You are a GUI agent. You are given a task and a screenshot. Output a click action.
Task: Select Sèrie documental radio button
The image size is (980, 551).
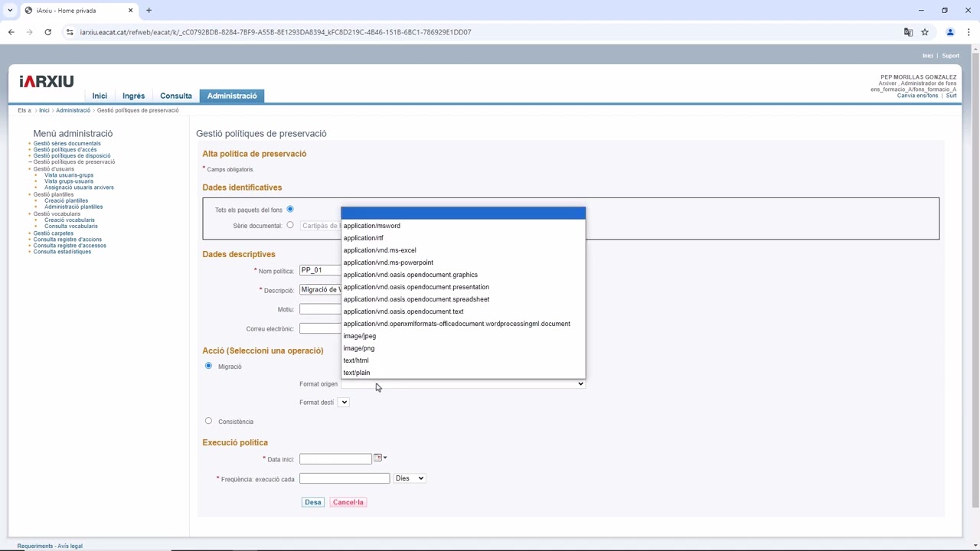(290, 225)
